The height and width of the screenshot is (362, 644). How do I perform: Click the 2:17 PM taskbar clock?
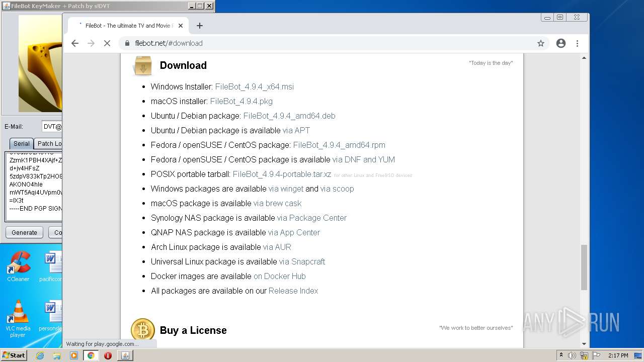(618, 355)
